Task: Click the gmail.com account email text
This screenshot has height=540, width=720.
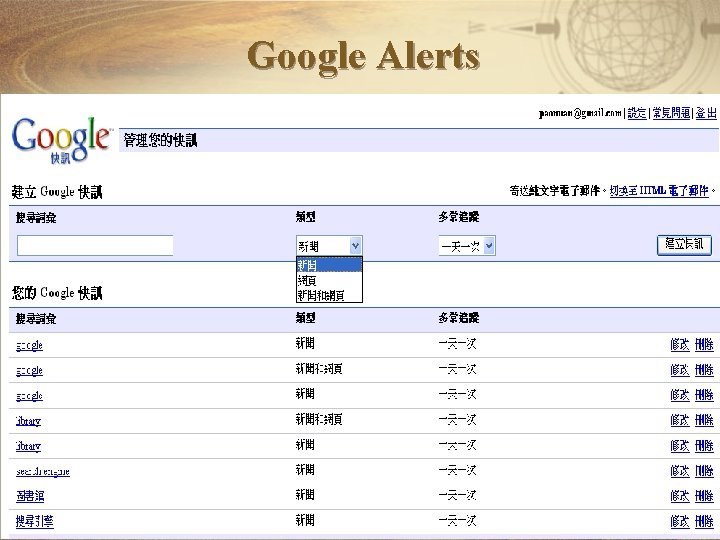Action: (x=580, y=112)
